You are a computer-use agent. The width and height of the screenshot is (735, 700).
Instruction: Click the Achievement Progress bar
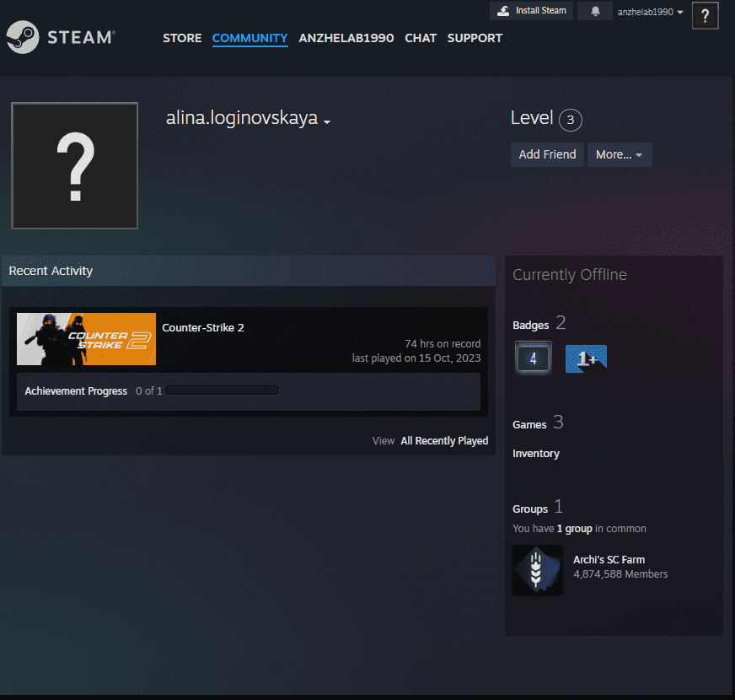223,390
